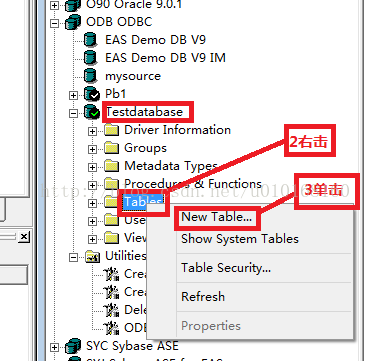Click the grayed Properties menu entry
Screen dimensions: 373x361
(211, 326)
